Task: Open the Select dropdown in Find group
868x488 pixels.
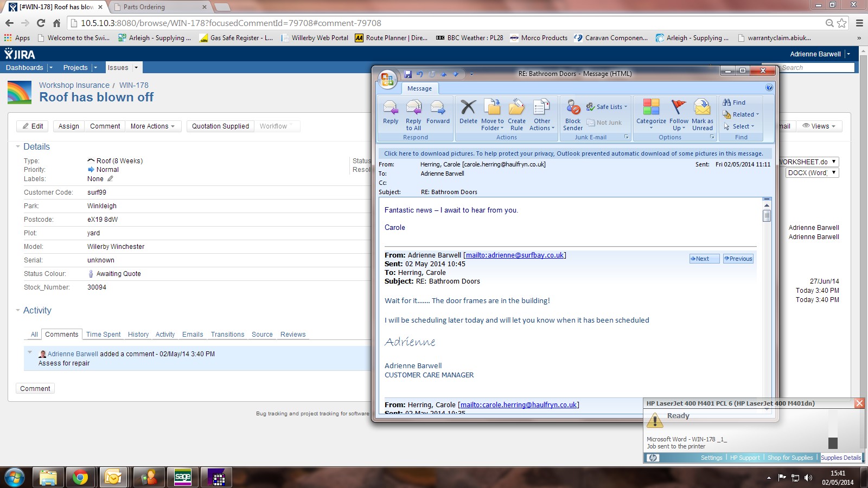Action: pyautogui.click(x=739, y=126)
